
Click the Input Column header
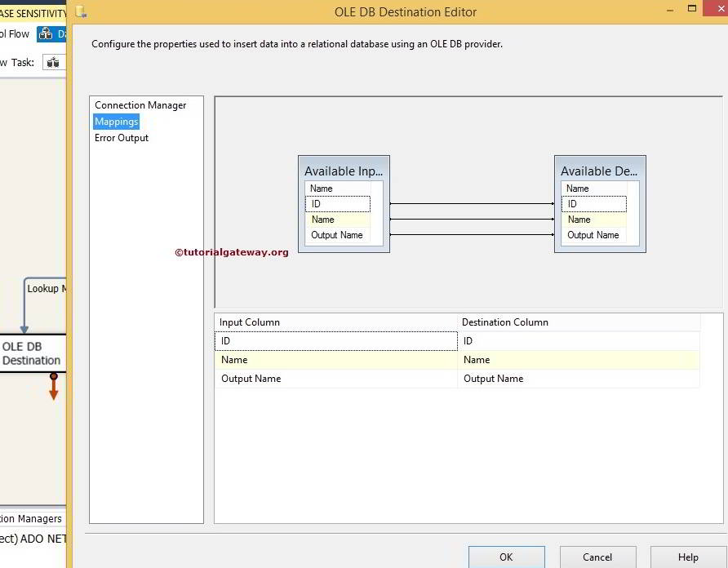pyautogui.click(x=335, y=322)
